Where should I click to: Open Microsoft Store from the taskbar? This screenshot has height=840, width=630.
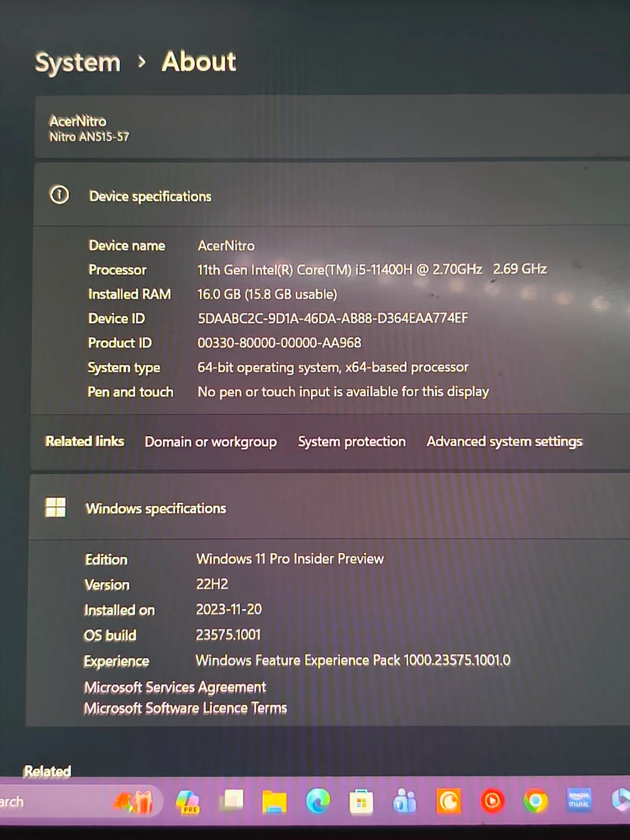click(x=361, y=802)
